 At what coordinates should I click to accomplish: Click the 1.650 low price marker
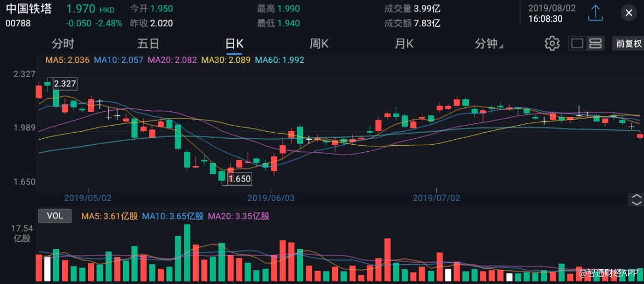coord(239,179)
